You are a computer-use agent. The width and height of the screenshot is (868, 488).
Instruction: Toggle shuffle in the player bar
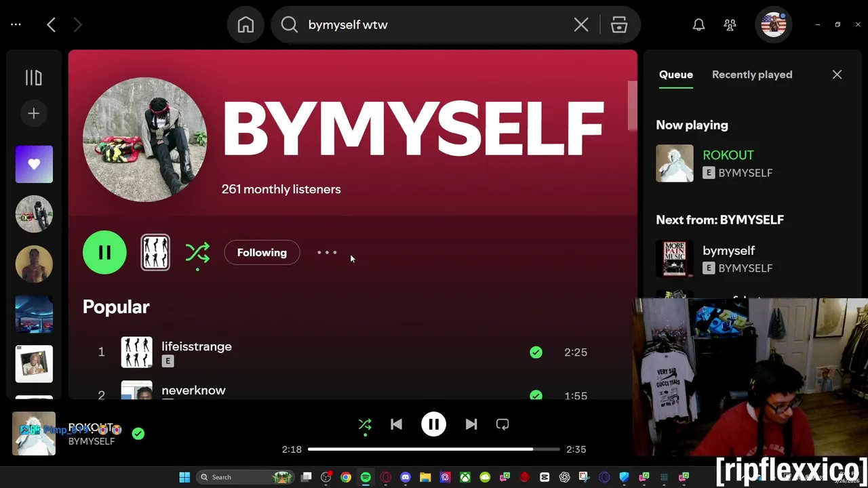point(365,424)
